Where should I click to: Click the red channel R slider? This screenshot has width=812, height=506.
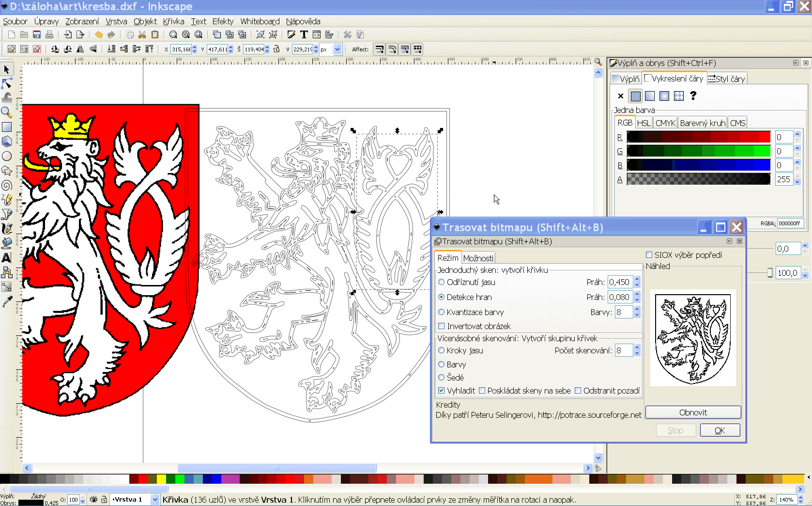[698, 137]
